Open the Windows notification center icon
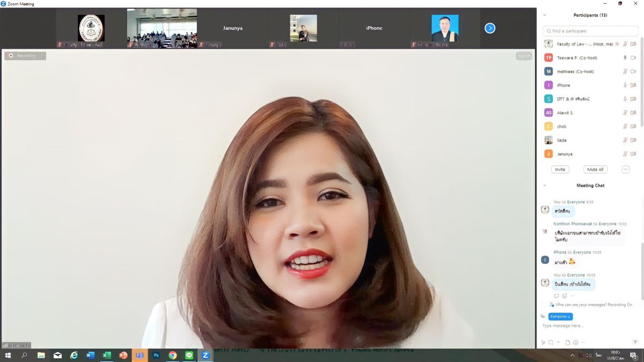This screenshot has width=644, height=362. (x=634, y=355)
